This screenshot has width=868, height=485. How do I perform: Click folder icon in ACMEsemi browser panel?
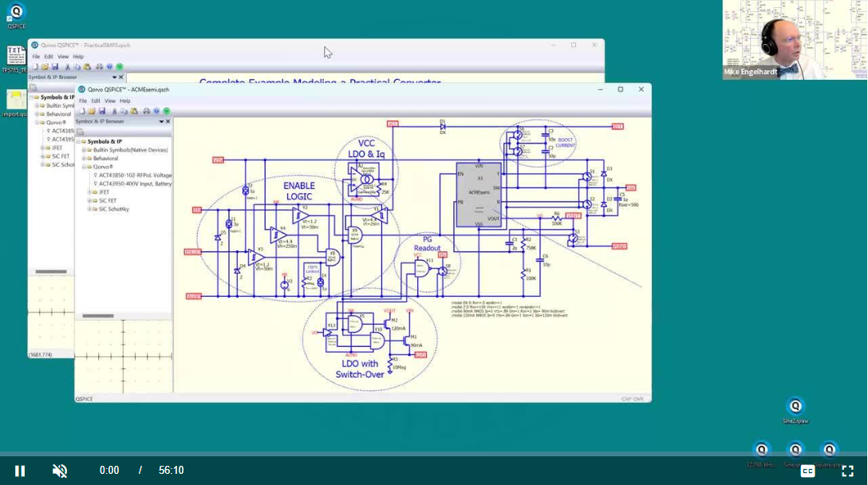[x=81, y=132]
